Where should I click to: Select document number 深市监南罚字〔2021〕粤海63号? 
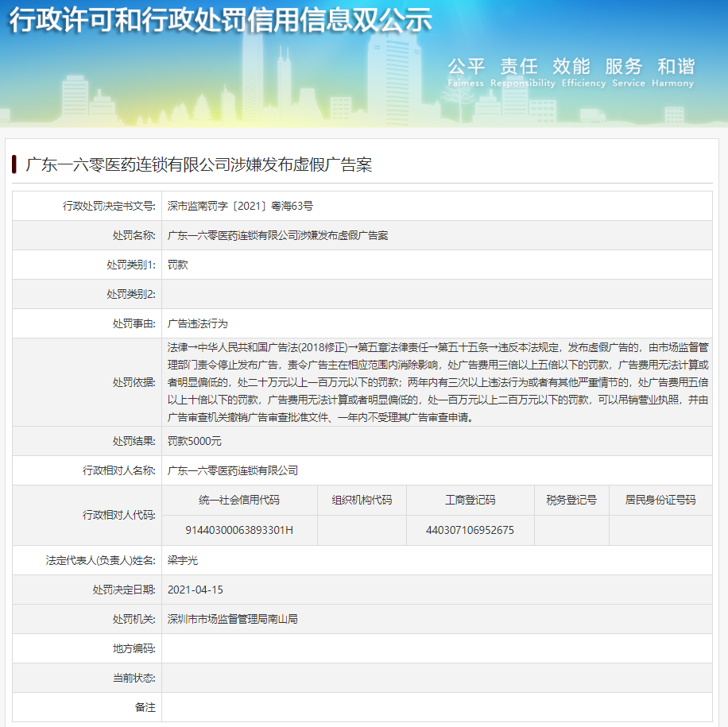click(x=240, y=206)
